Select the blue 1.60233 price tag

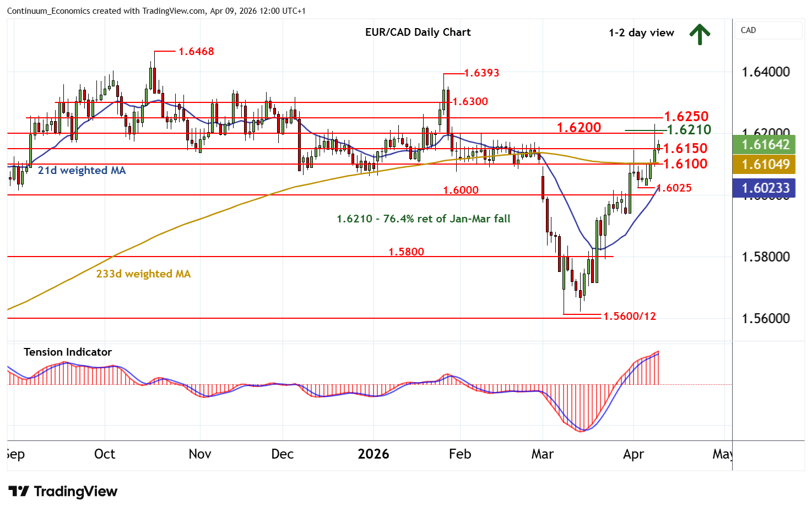765,188
